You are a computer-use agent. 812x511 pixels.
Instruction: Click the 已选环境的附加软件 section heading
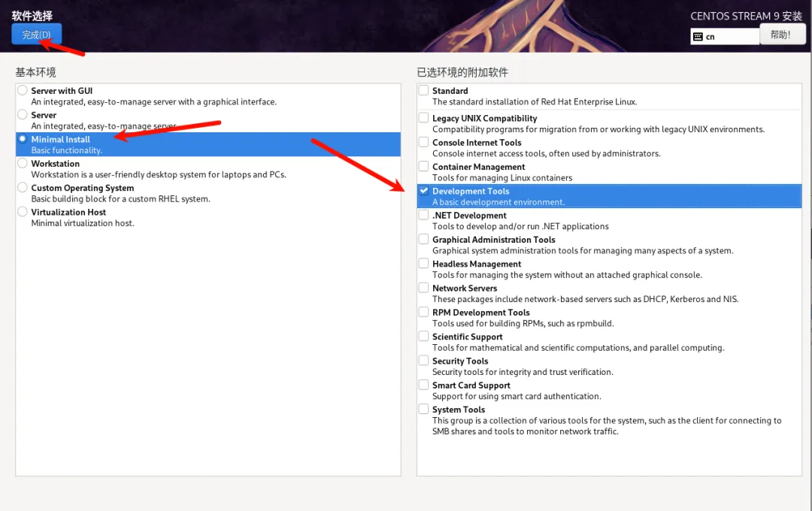point(462,72)
